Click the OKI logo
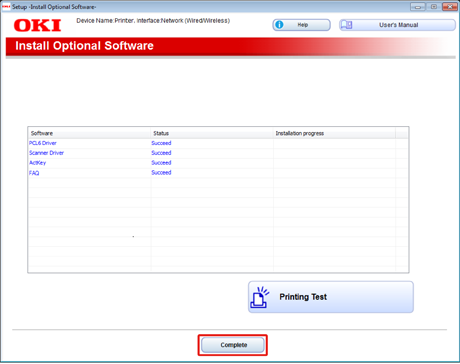The image size is (460, 364). (37, 25)
